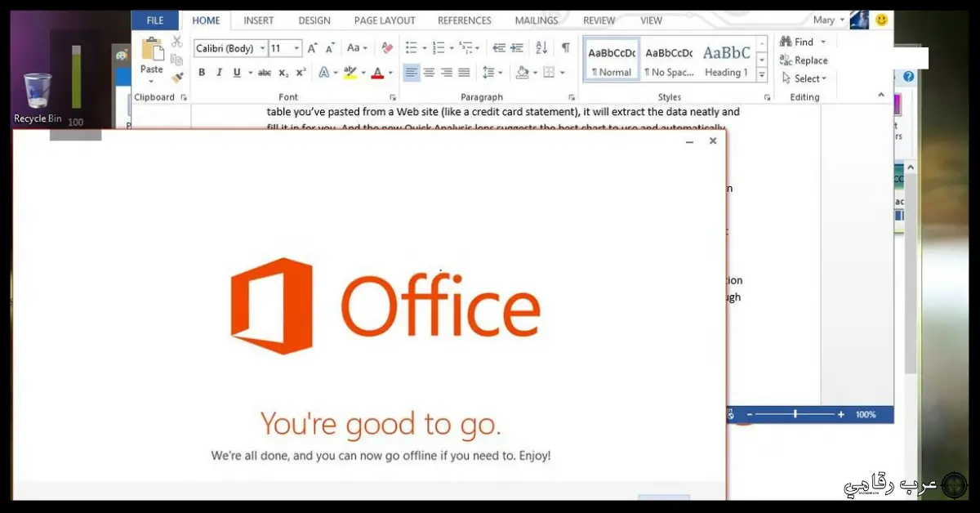
Task: Click the zoom slider in Word status bar
Action: coord(796,415)
